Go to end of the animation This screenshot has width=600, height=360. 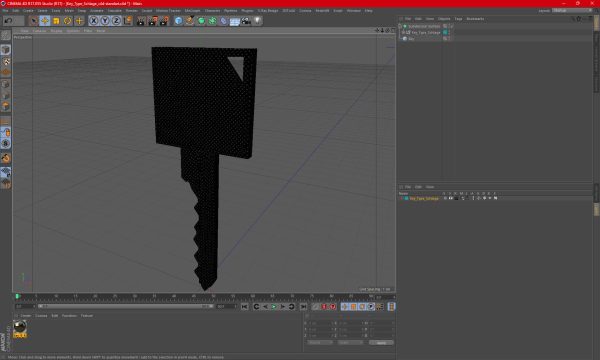pyautogui.click(x=303, y=307)
